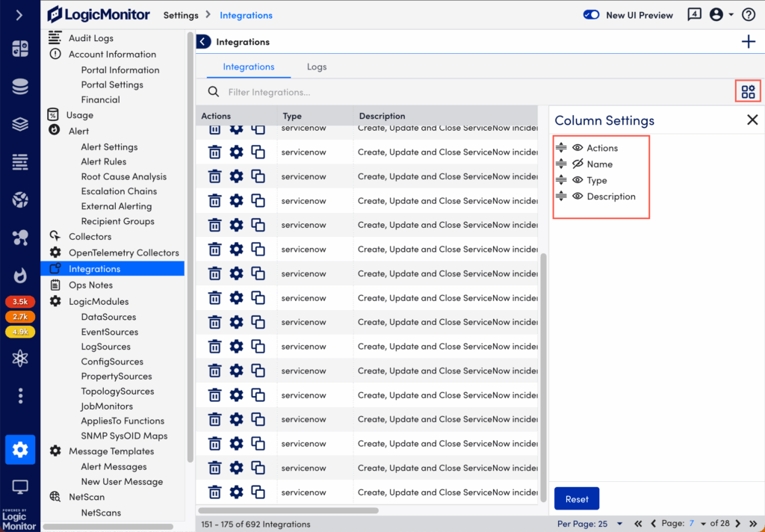
Task: Click the Settings breadcrumb link
Action: click(x=181, y=15)
